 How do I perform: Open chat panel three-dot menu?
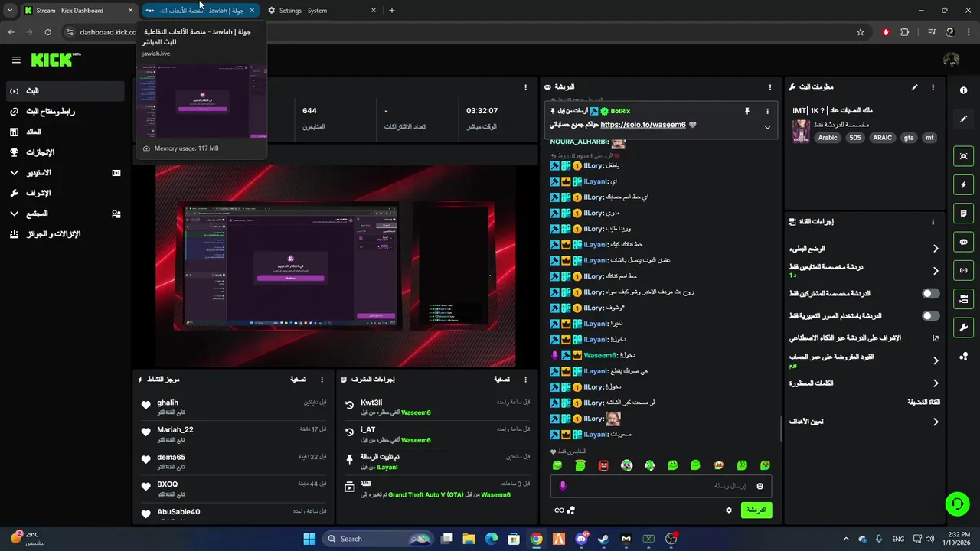click(770, 87)
